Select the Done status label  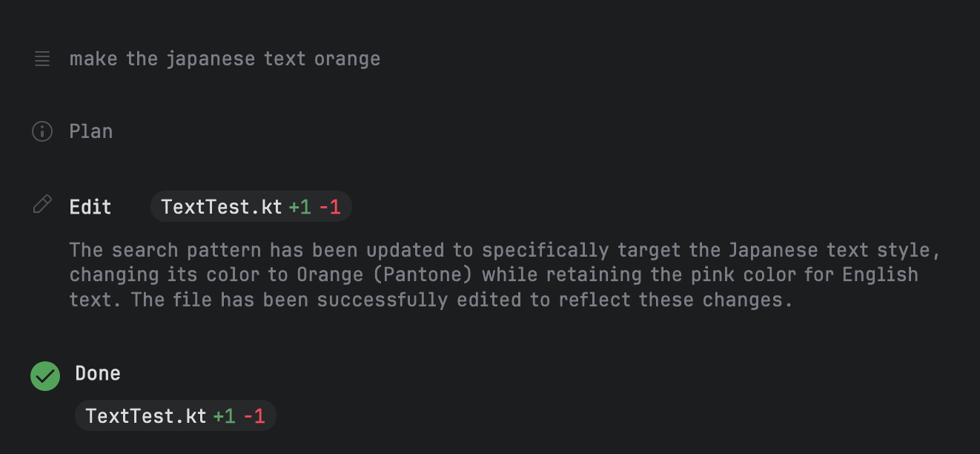point(98,372)
